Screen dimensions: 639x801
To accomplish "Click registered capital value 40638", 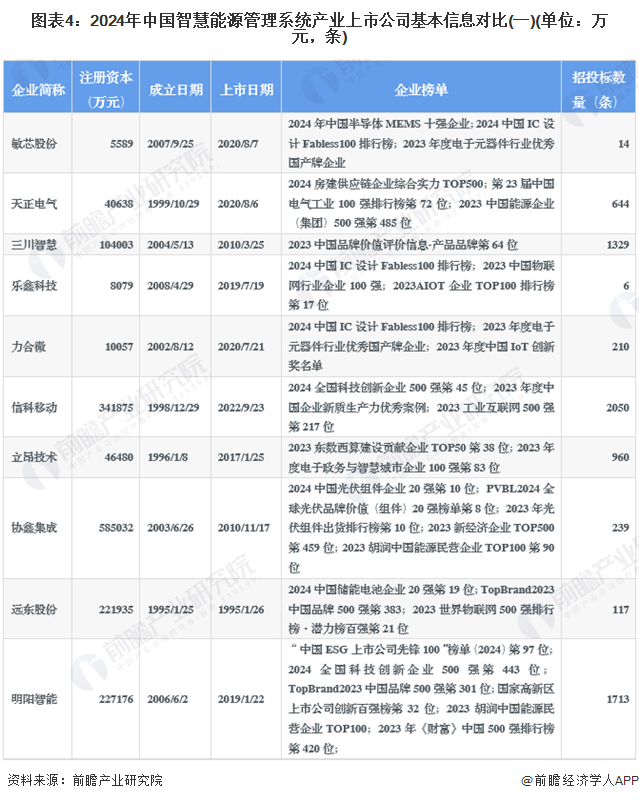I will point(119,204).
